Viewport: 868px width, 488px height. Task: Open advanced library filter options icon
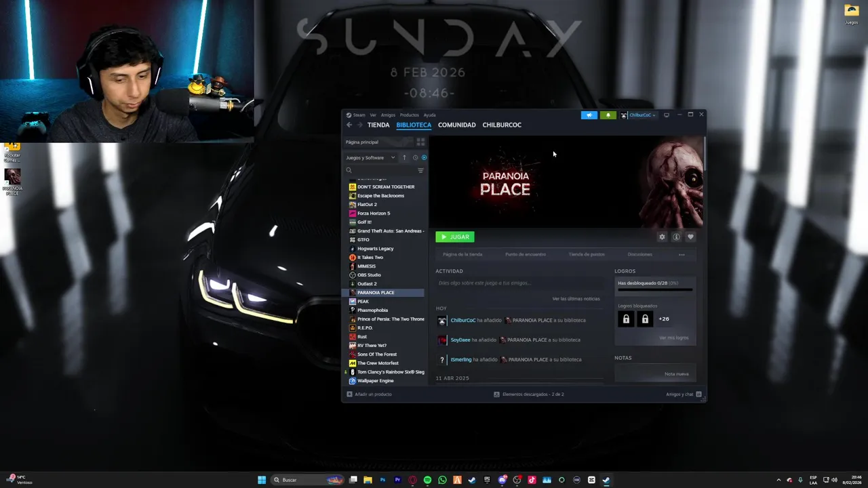(420, 171)
